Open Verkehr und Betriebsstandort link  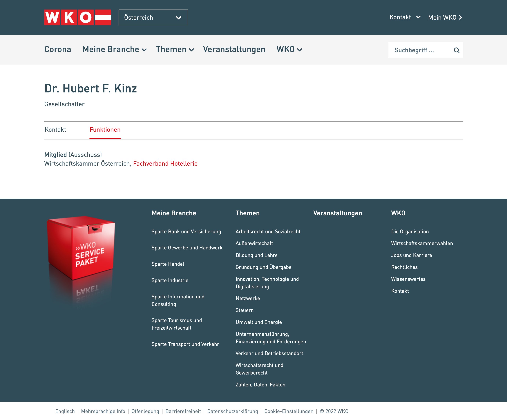click(269, 353)
